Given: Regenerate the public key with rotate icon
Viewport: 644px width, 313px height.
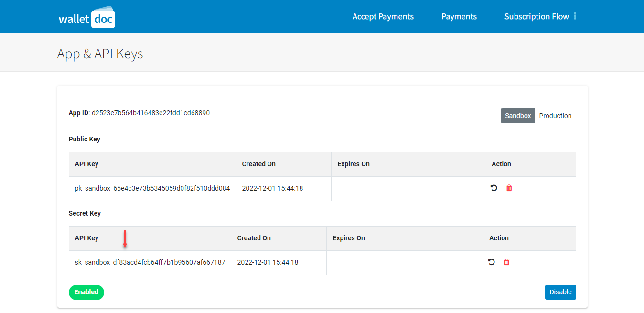Looking at the screenshot, I should (494, 188).
